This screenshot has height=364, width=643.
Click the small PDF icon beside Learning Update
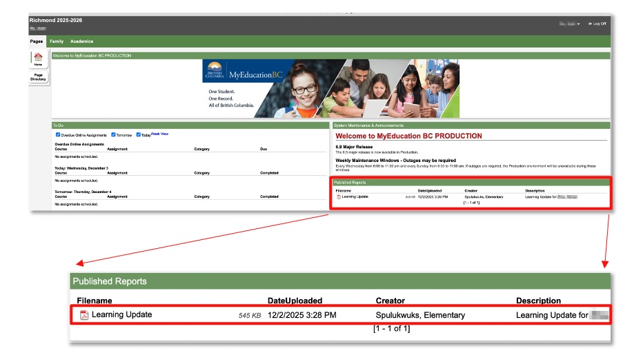pos(339,197)
